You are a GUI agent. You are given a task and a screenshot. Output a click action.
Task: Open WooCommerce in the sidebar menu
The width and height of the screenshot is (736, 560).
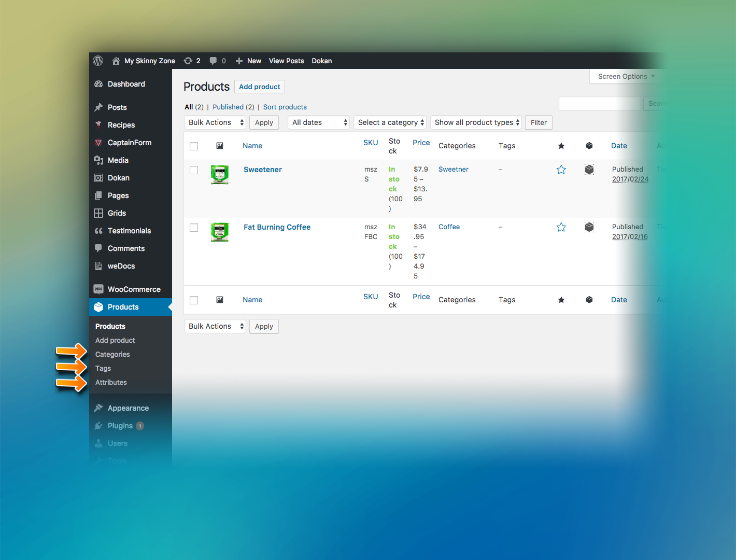pyautogui.click(x=134, y=289)
